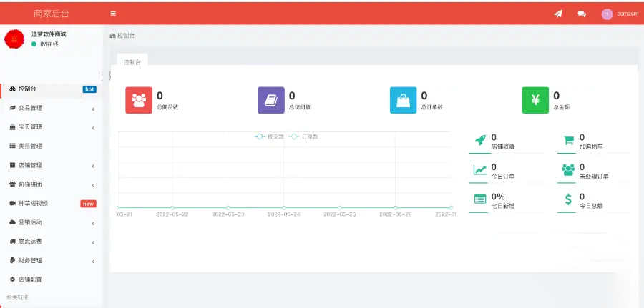Viewport: 644px width, 308px height.
Task: Click the 店铺收藏 rocket icon
Action: point(480,141)
